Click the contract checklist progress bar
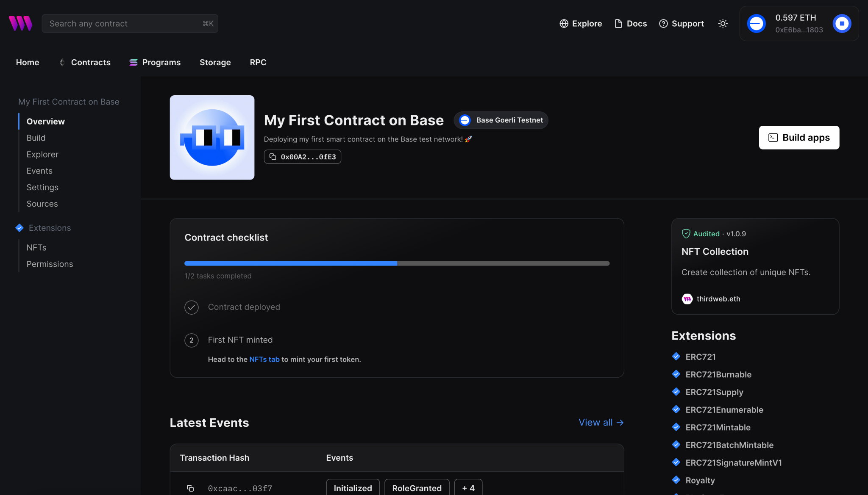Image resolution: width=868 pixels, height=495 pixels. [x=397, y=263]
